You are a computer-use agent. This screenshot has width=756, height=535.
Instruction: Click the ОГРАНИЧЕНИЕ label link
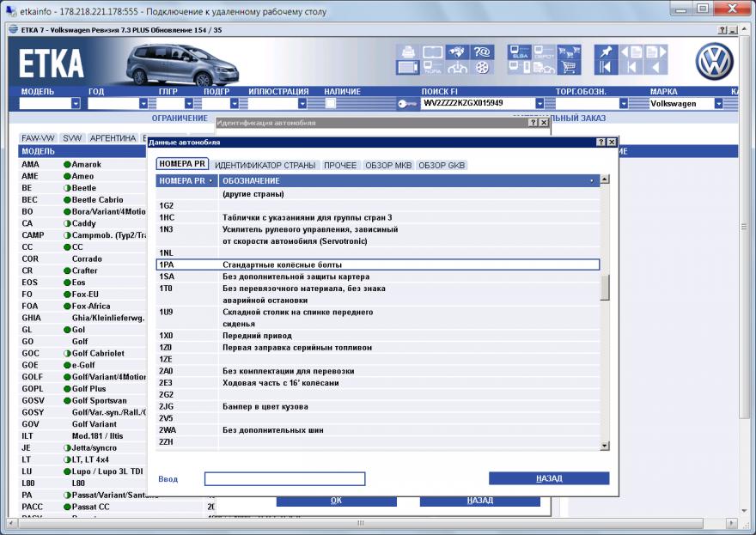(180, 119)
